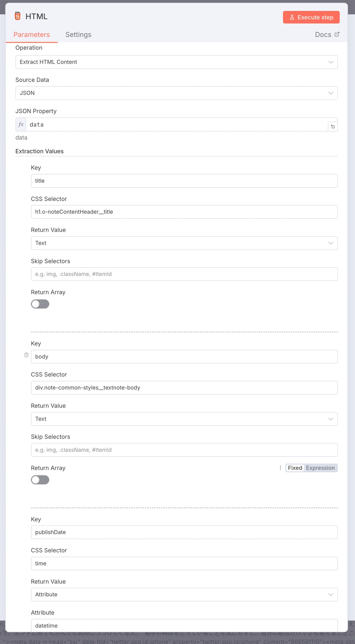Delete the body extraction value with trash icon

[26, 355]
